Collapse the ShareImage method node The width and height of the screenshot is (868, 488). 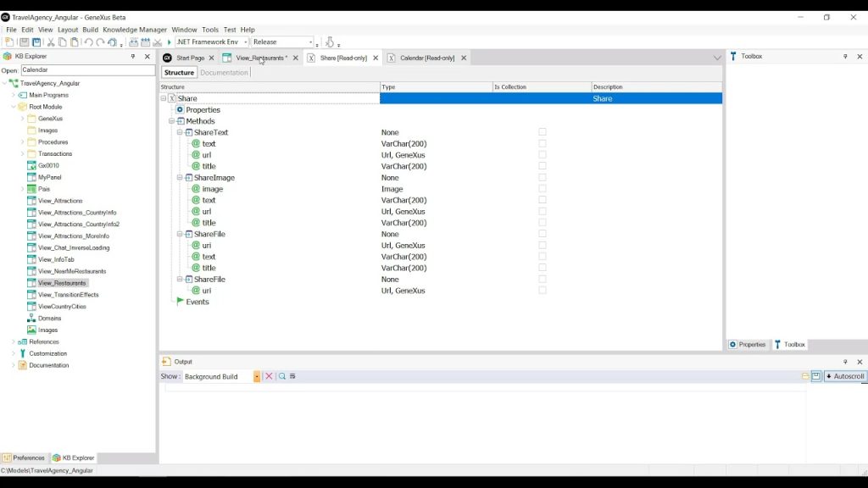tap(180, 178)
